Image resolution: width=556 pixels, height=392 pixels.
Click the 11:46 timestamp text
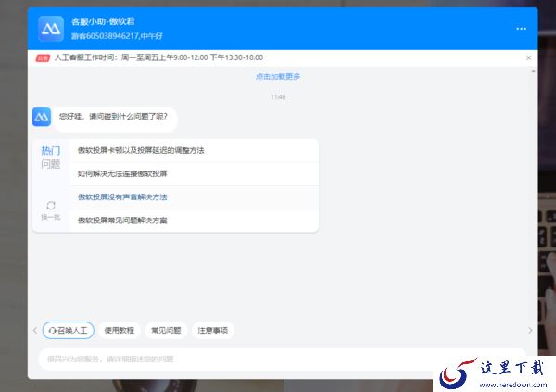(278, 97)
